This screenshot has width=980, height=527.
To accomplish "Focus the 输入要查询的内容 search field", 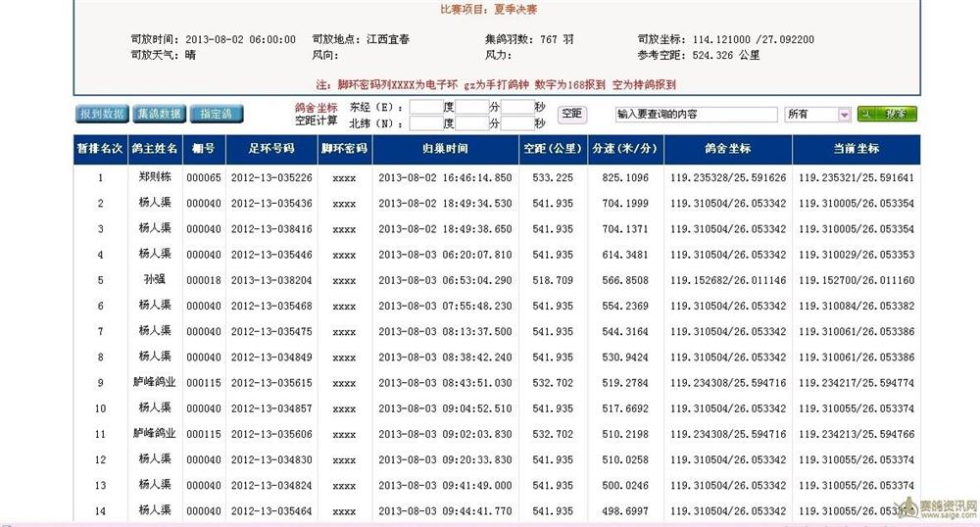I will pyautogui.click(x=696, y=115).
